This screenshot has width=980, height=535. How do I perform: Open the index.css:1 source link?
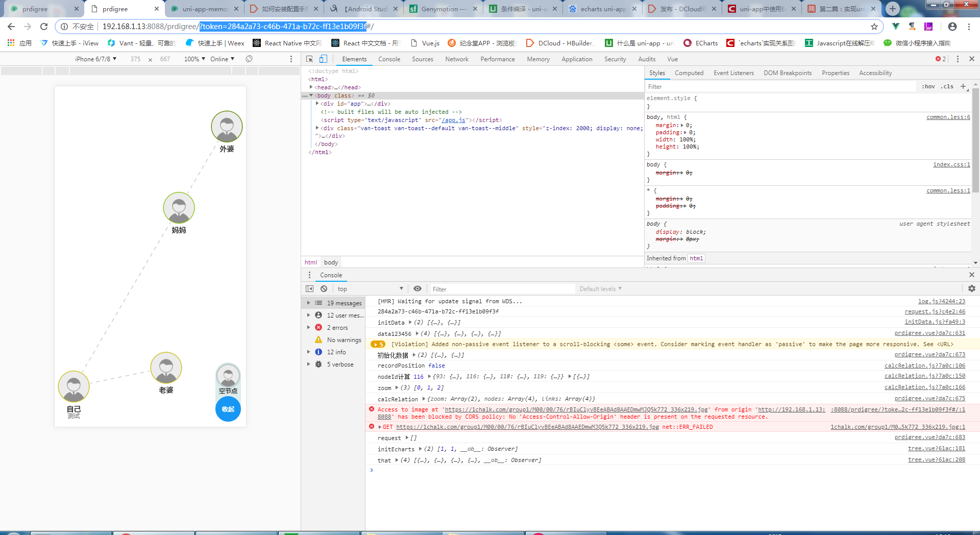(x=951, y=164)
